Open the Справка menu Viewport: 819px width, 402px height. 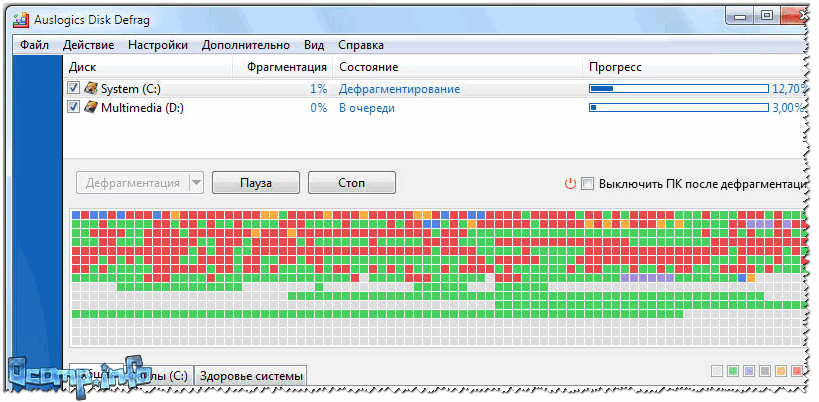click(361, 45)
